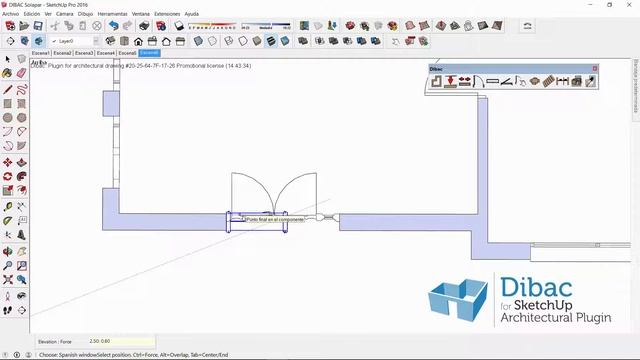Viewport: 640px width, 360px height.
Task: Open the Bandeja predeterminada tray tab
Action: [636, 87]
